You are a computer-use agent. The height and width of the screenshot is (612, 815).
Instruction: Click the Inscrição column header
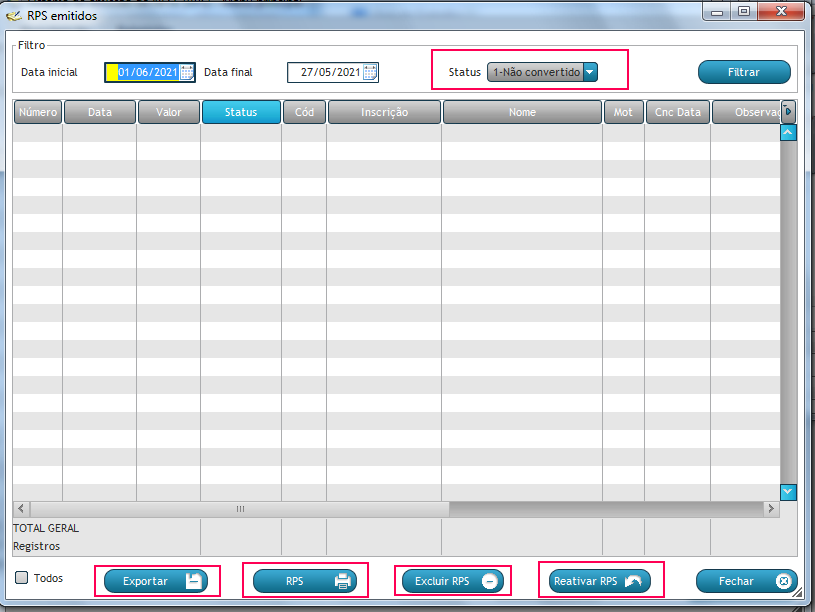pos(384,112)
